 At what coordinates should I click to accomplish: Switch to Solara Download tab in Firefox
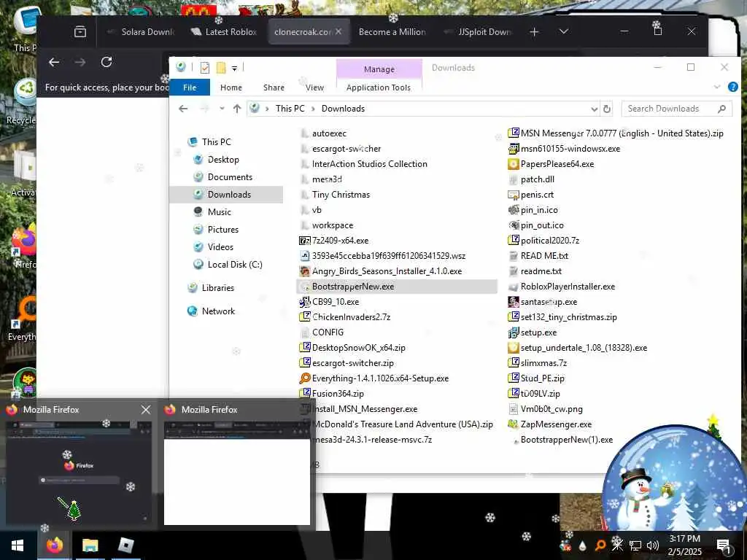click(141, 32)
